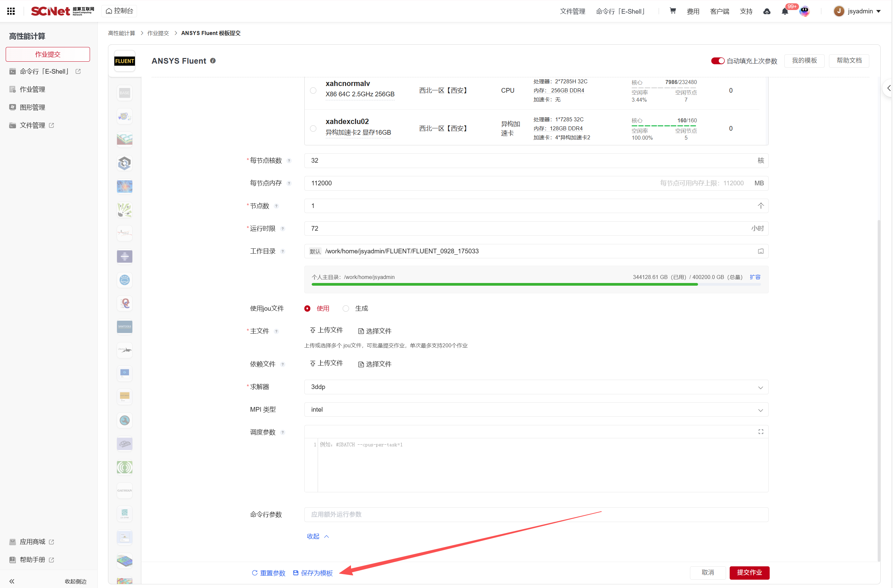Open the notifications bell

785,11
